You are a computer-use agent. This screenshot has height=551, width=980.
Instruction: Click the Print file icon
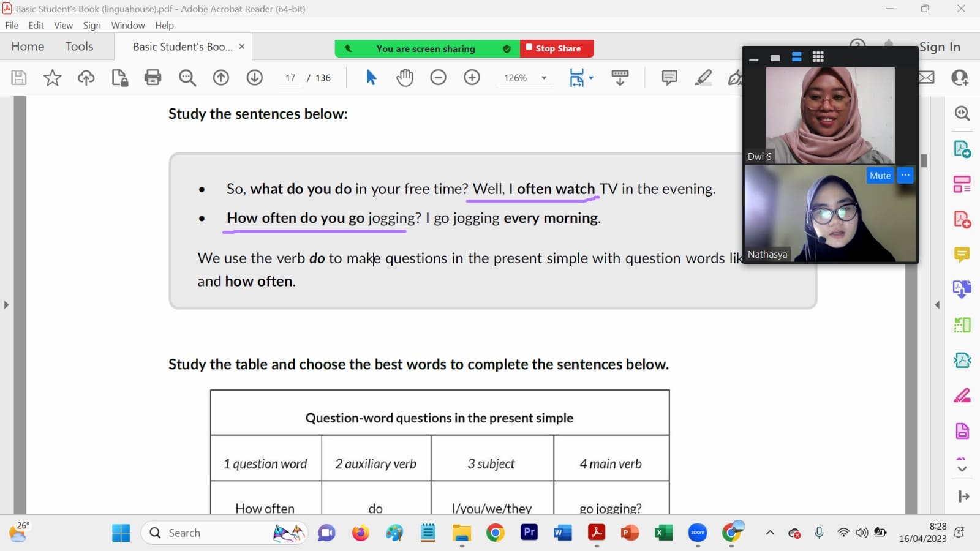(153, 78)
